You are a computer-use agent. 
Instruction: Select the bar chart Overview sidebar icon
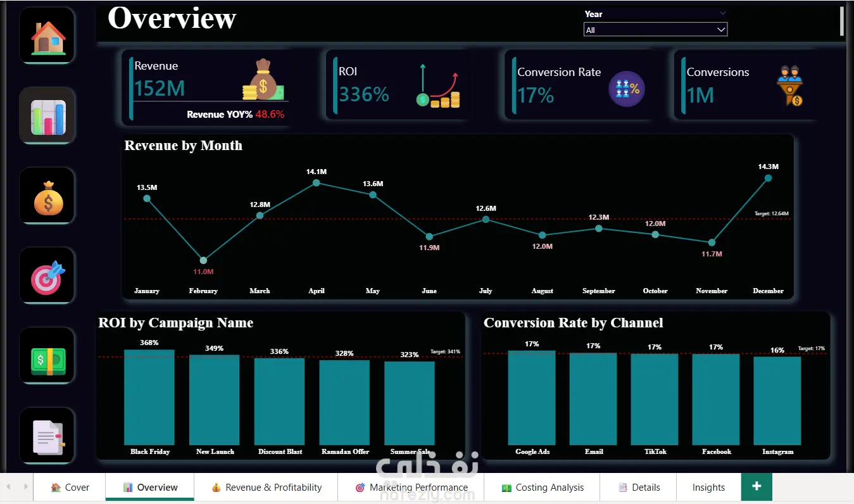coord(48,116)
